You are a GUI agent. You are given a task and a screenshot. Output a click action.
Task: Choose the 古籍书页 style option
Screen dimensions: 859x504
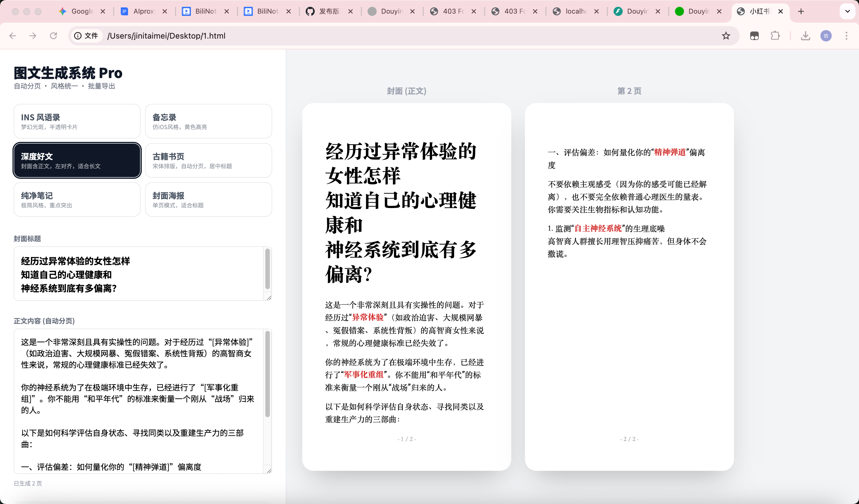(208, 160)
